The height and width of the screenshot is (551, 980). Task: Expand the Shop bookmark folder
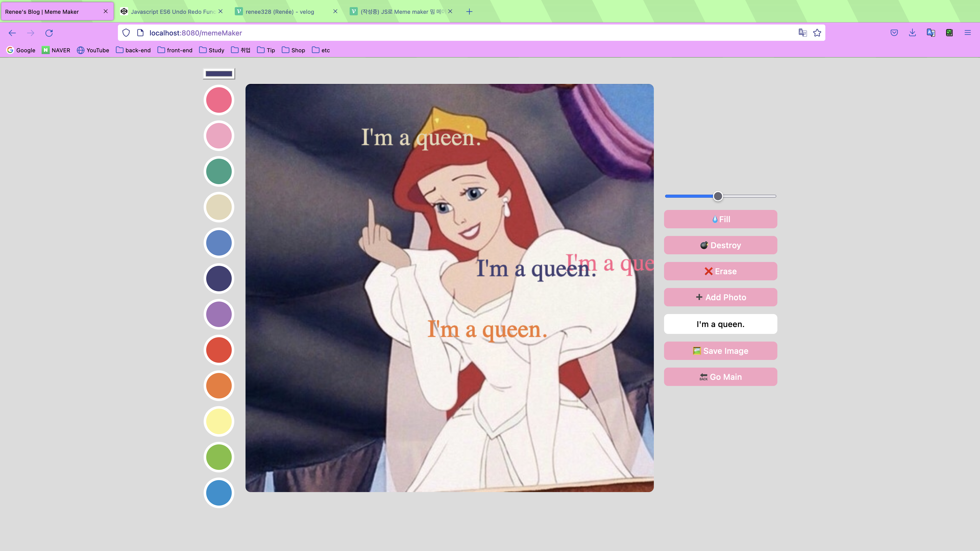(x=293, y=50)
